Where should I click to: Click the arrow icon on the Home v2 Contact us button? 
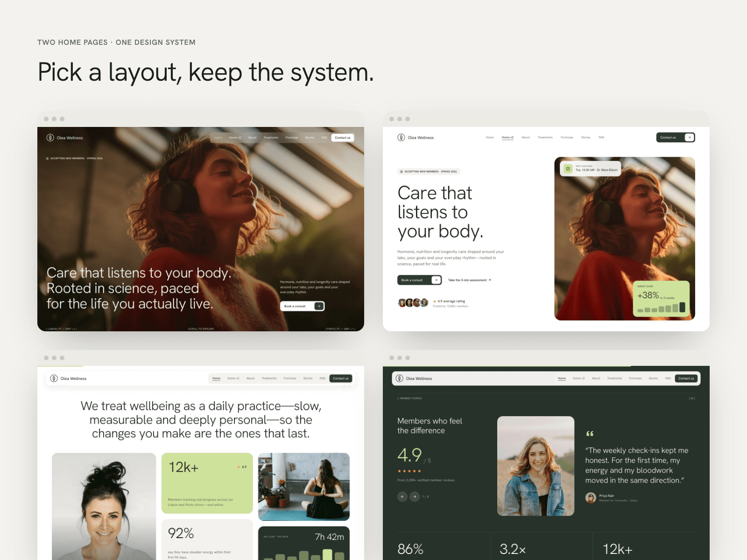pos(689,137)
